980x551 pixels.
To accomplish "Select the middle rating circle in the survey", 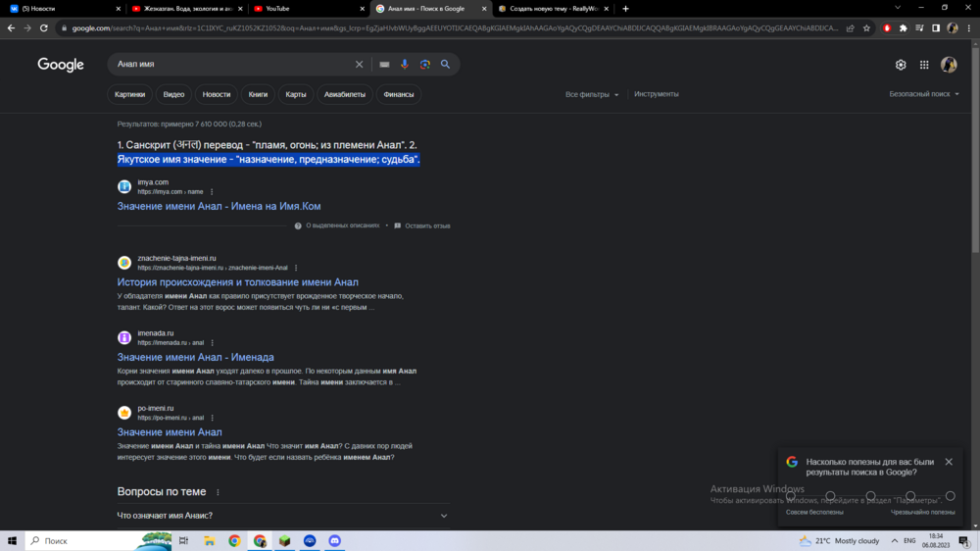I will (870, 496).
